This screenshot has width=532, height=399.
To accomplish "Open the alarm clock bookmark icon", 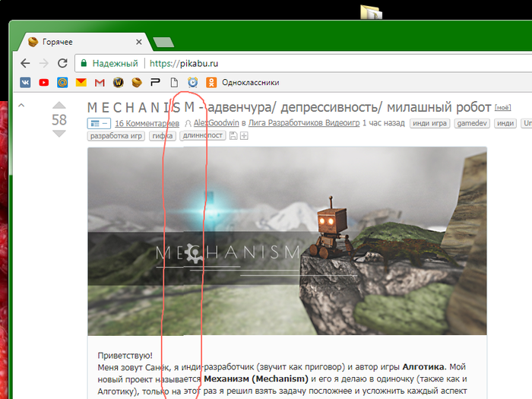I will [193, 82].
